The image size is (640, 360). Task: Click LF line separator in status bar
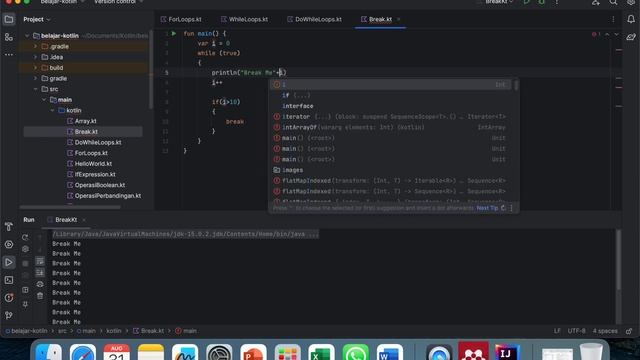click(557, 331)
